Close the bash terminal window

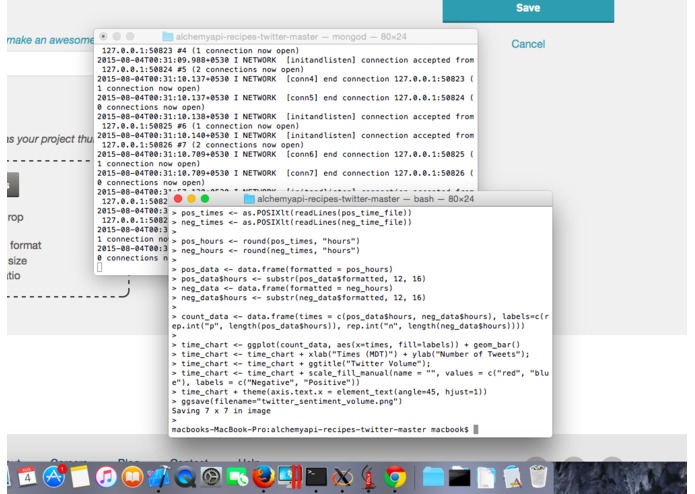[x=178, y=198]
